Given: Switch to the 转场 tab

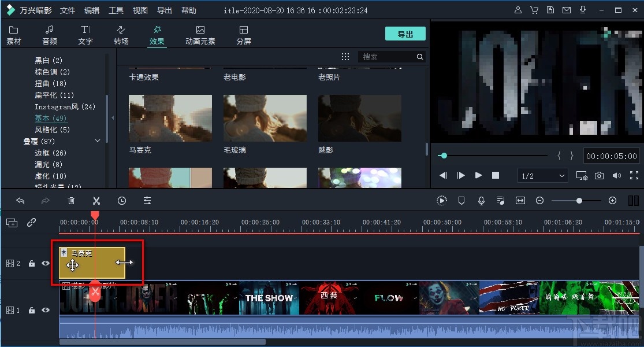Looking at the screenshot, I should (121, 34).
